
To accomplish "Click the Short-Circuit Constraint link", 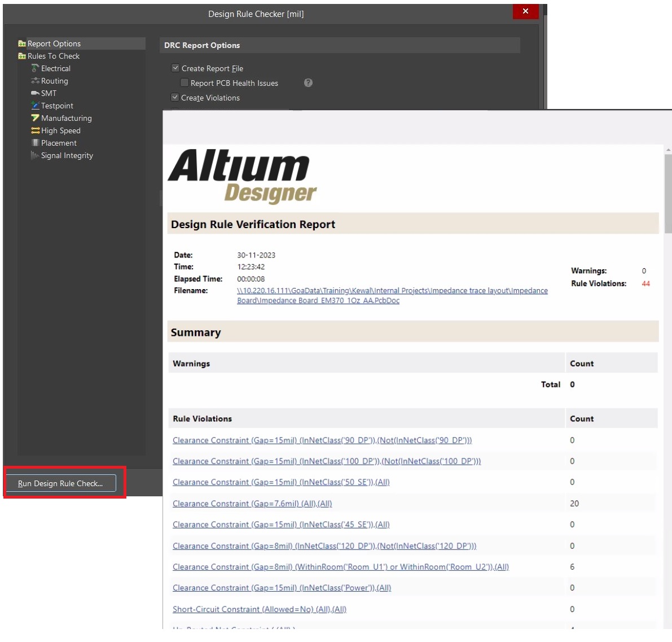I will coord(259,609).
